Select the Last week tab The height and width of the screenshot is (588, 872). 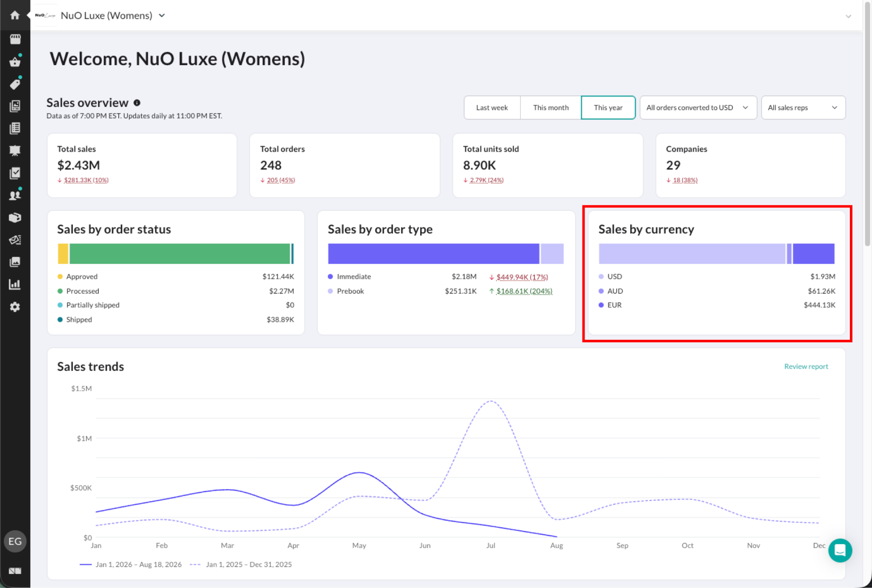492,108
